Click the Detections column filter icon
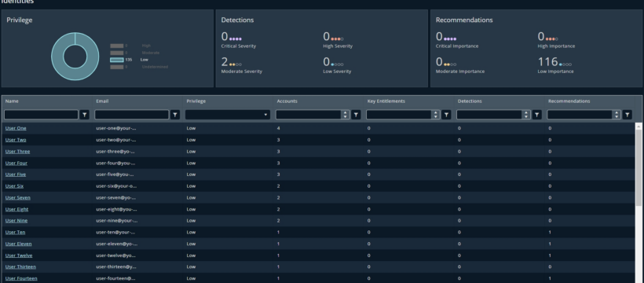The height and width of the screenshot is (283, 644). pyautogui.click(x=537, y=115)
